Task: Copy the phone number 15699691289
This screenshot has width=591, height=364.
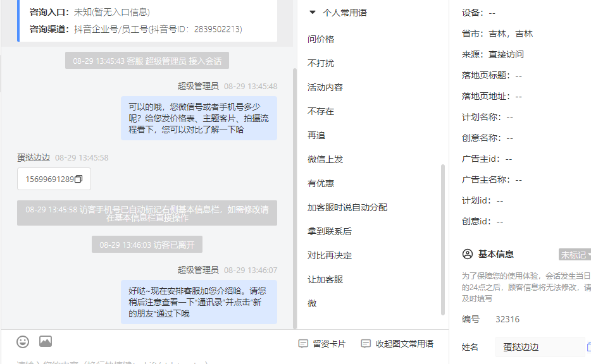Action: pos(78,179)
